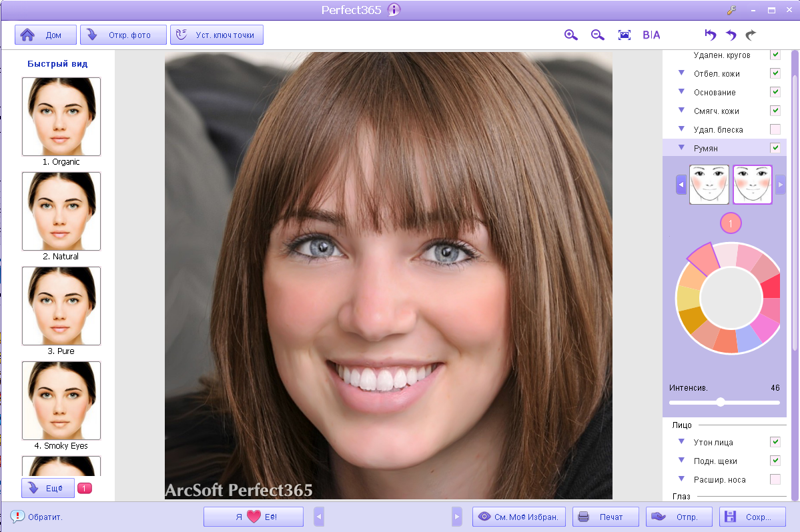
Task: Show previous blush patterns with left arrow
Action: point(681,185)
